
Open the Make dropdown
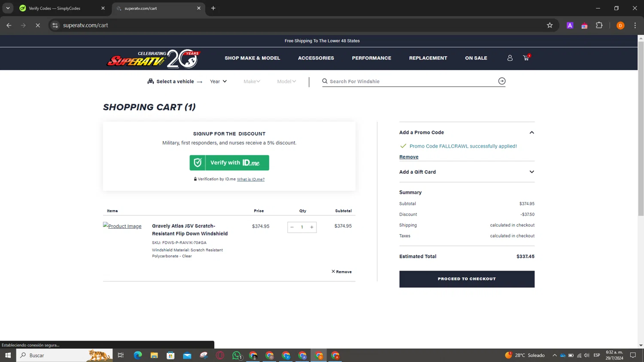pyautogui.click(x=252, y=81)
